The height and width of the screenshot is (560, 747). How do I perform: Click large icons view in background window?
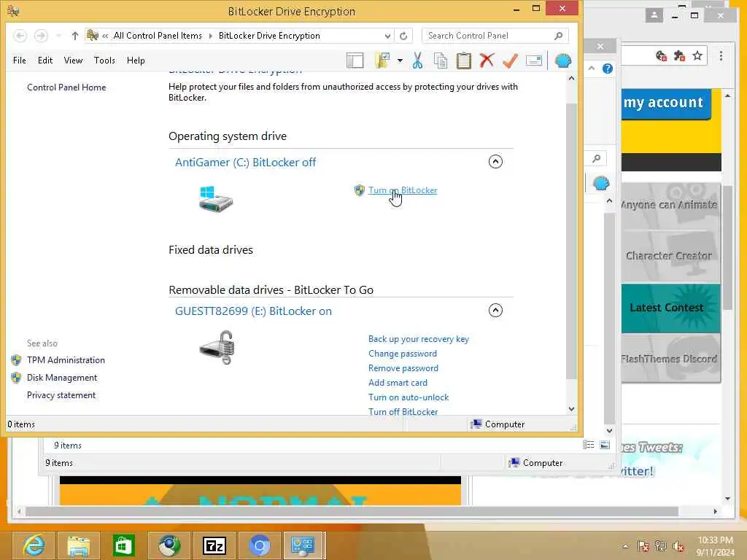point(605,445)
